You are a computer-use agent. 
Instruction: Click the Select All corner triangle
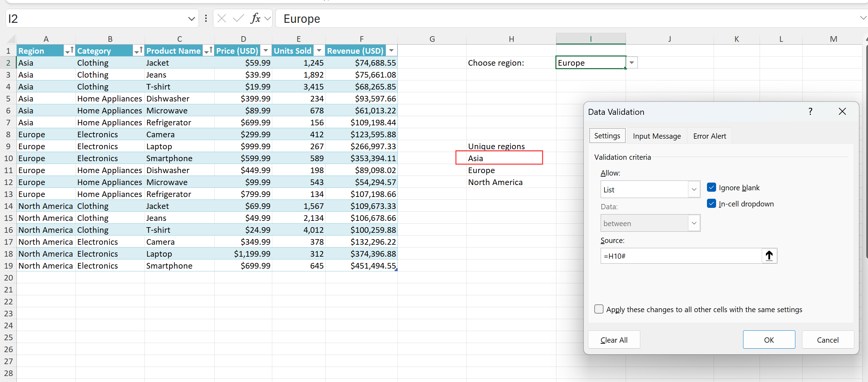(11, 39)
